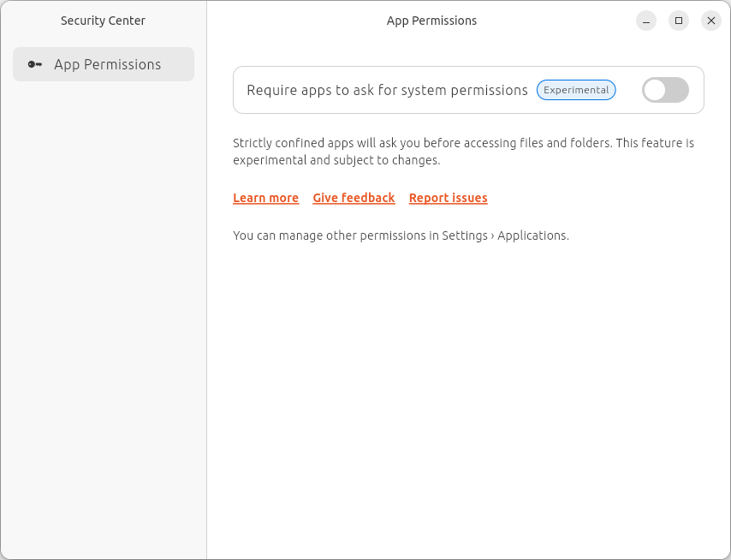This screenshot has width=731, height=560.
Task: Enable the system permissions prompt toggle switch
Action: pos(665,90)
